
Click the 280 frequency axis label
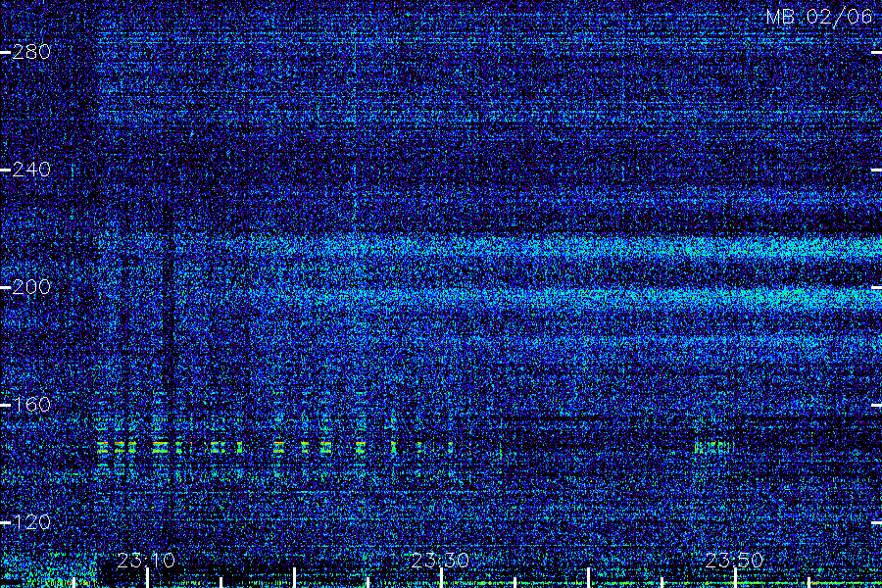coord(31,52)
